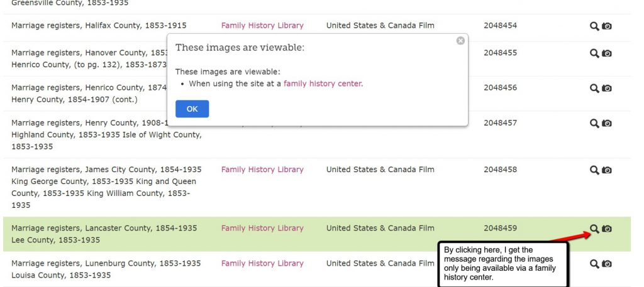Click Family History Library in Lancaster County row
Screen dimensions: 644x287
coord(262,229)
